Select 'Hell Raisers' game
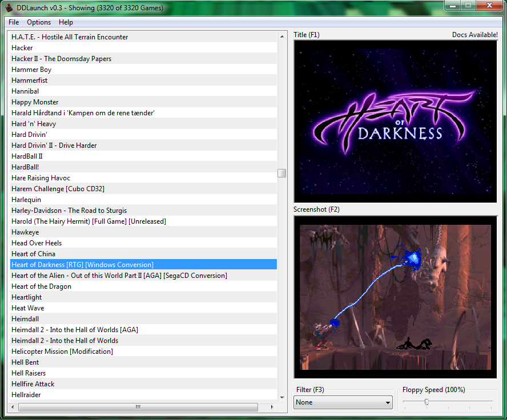The image size is (507, 420). pyautogui.click(x=143, y=373)
